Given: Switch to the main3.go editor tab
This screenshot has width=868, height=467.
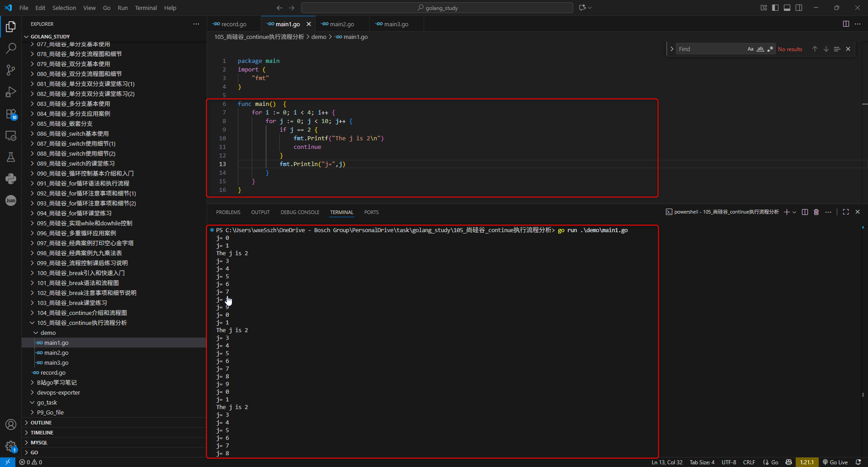Looking at the screenshot, I should [x=396, y=24].
